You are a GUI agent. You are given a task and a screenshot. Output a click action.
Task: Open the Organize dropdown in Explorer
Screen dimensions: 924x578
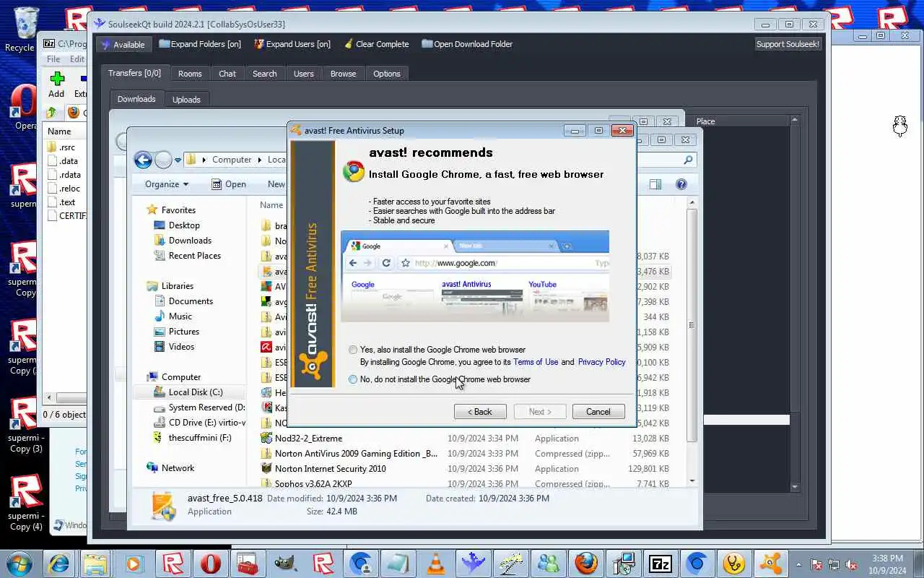(167, 184)
